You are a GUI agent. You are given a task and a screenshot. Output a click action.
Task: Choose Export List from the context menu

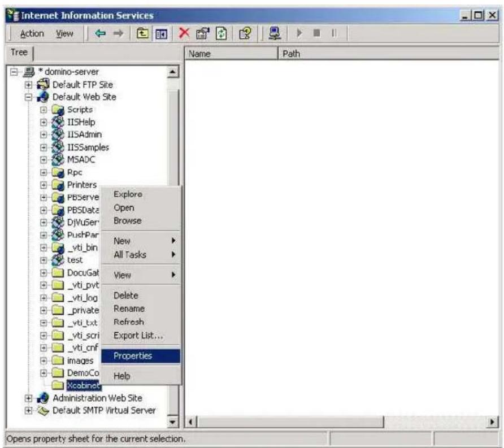click(x=141, y=336)
